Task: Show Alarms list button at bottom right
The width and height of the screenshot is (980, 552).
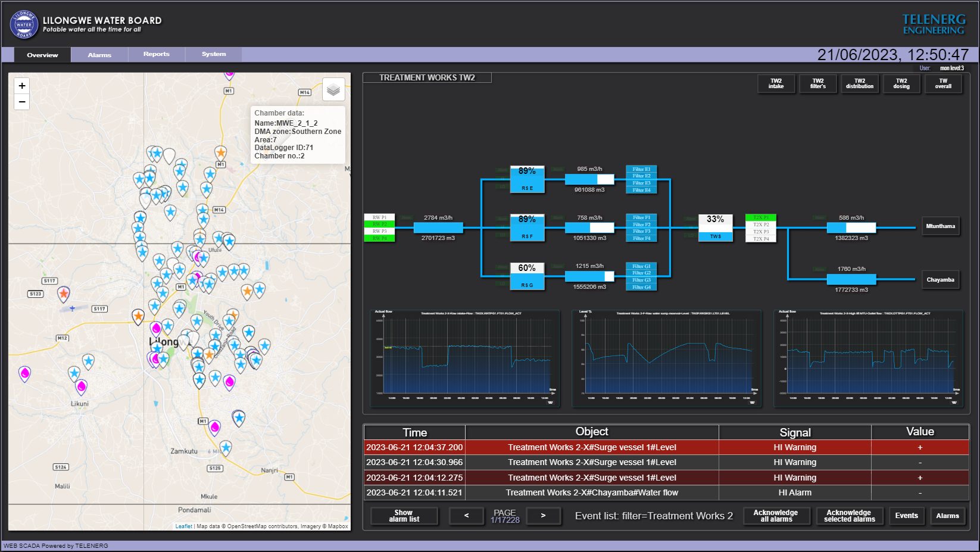Action: [947, 516]
